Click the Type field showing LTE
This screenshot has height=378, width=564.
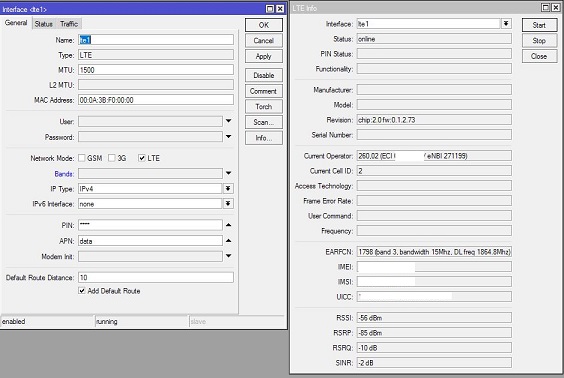[x=156, y=55]
